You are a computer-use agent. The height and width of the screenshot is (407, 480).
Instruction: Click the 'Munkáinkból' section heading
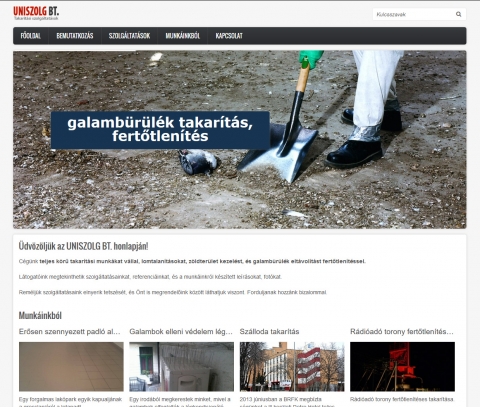pos(40,315)
